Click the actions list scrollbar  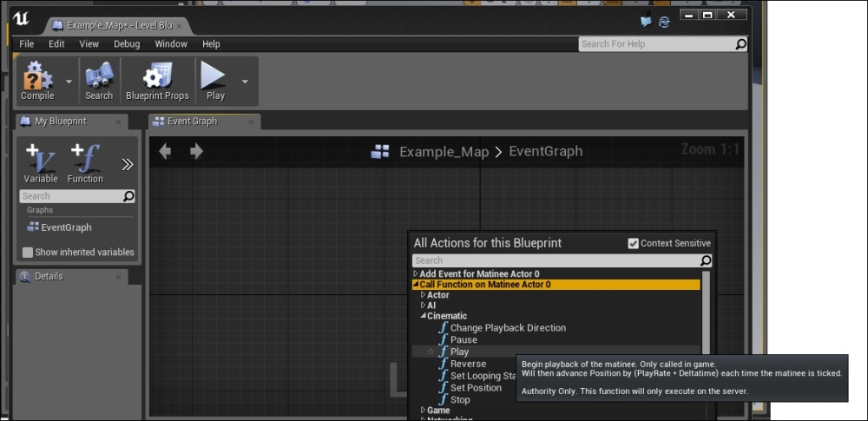tap(706, 313)
